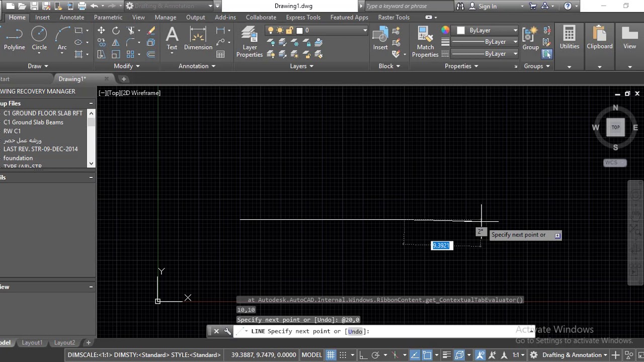Toggle group selection mode in Groups panel
Screen dimensions: 644x362
tap(547, 54)
